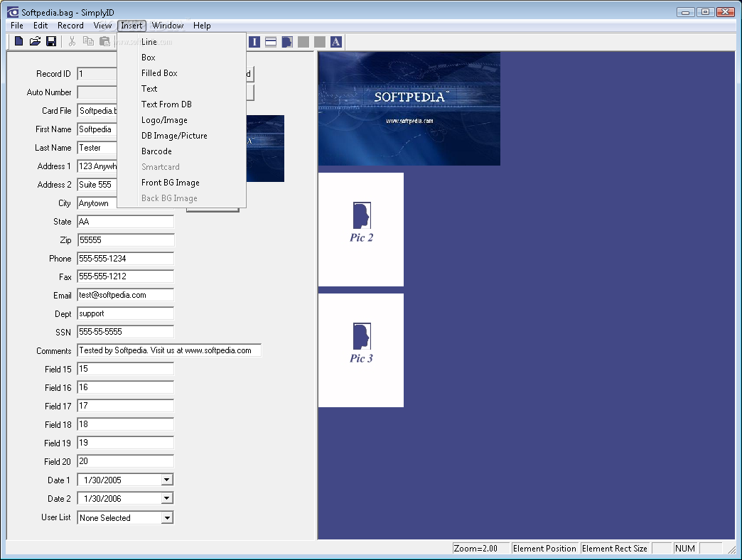Click Zoom=2.00 in status bar

[480, 548]
